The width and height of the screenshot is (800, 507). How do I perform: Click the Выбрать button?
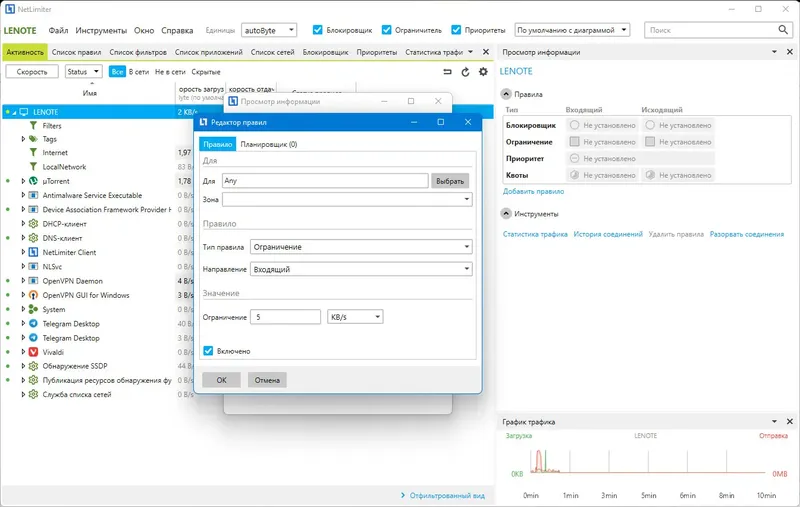pyautogui.click(x=449, y=181)
